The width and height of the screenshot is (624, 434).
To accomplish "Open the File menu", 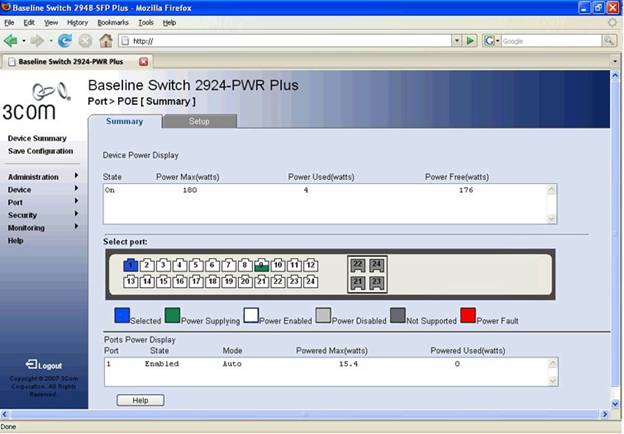I will click(x=9, y=23).
